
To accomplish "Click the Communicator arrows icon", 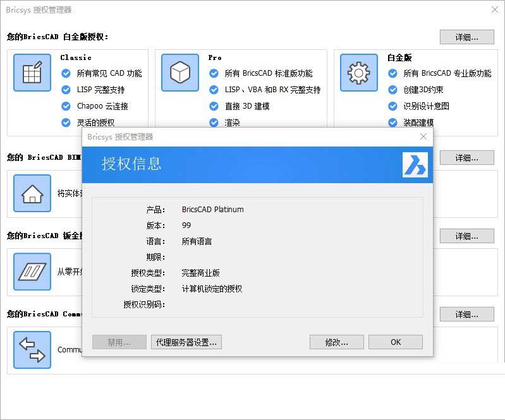I will click(x=32, y=350).
